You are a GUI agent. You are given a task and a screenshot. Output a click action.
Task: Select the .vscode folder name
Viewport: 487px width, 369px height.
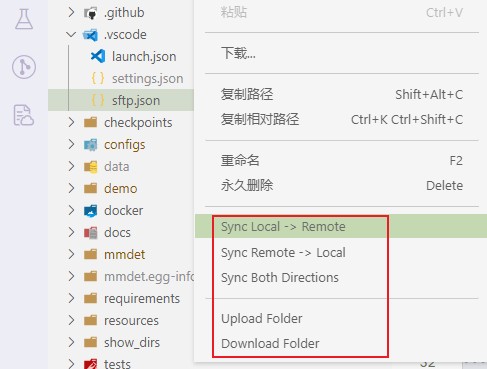[125, 35]
